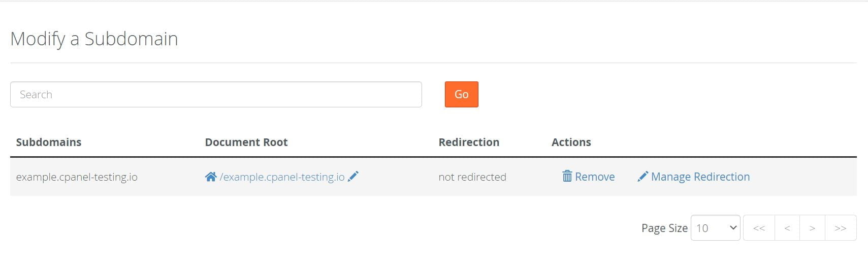Select the example.cpanel-testing.io subdomain name
Screen dimensions: 868x259
(77, 177)
